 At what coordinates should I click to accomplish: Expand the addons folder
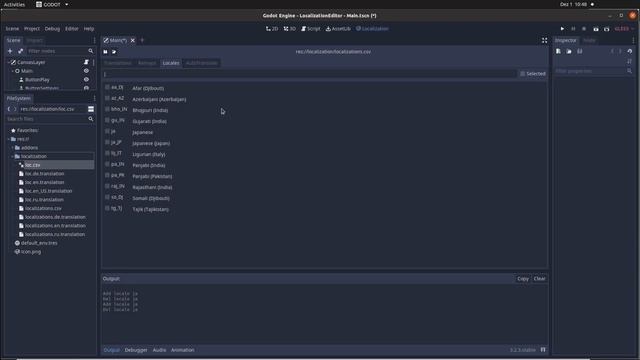tap(13, 148)
